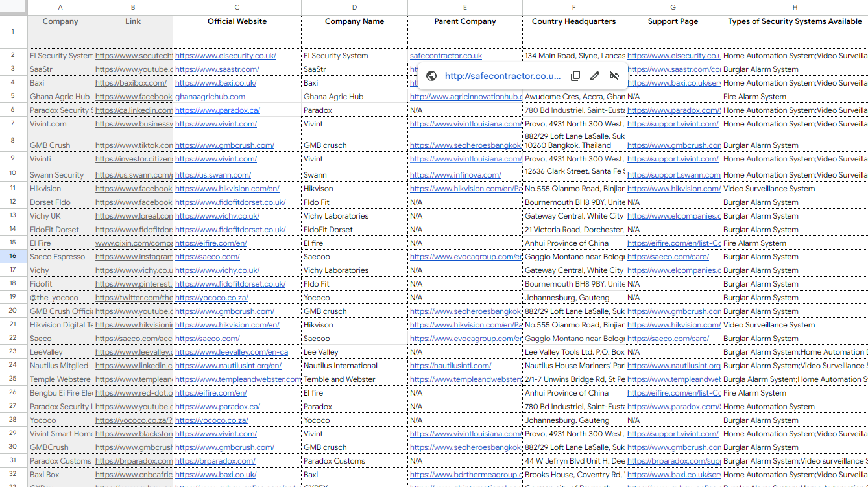Image resolution: width=868 pixels, height=487 pixels.
Task: Click the 'Parent Company' header cell
Action: click(x=465, y=31)
